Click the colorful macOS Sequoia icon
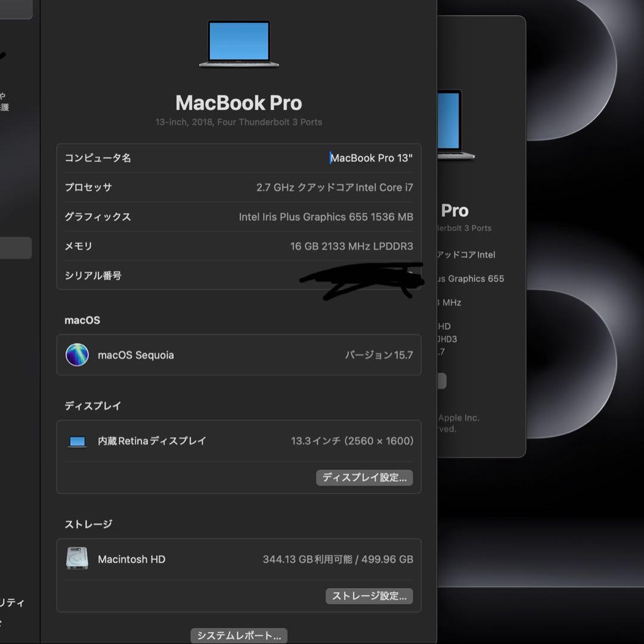 [77, 355]
